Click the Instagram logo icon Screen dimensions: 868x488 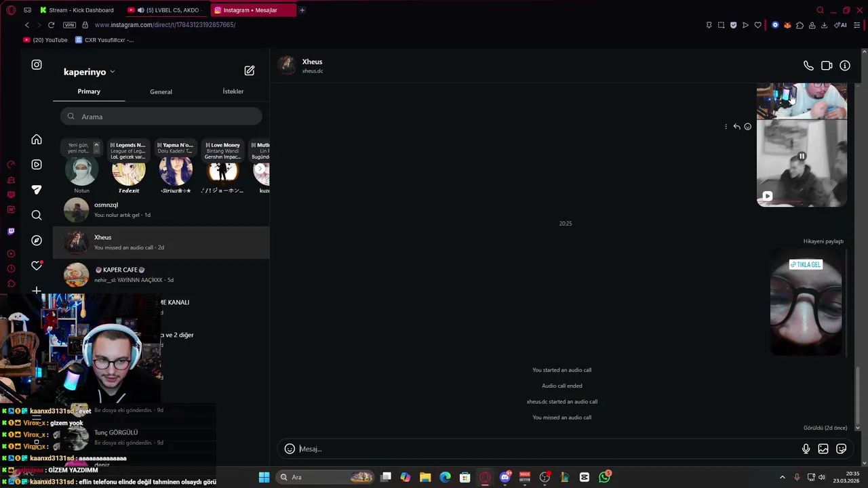pyautogui.click(x=37, y=65)
